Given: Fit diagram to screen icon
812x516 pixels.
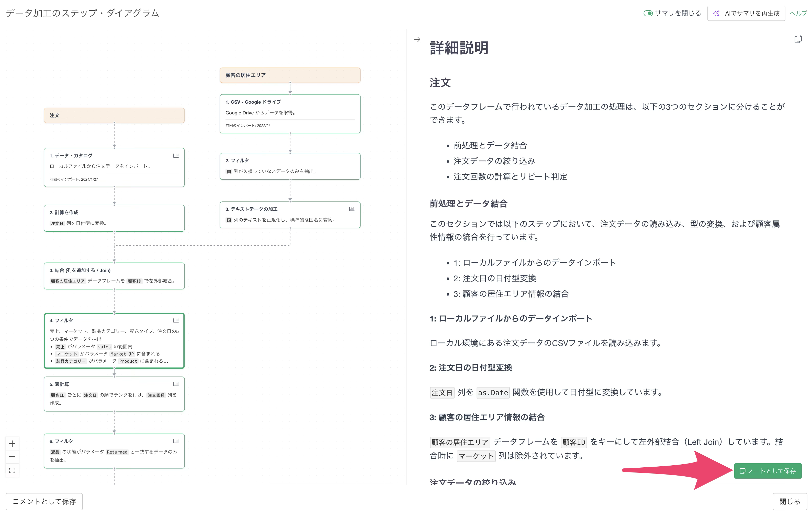Looking at the screenshot, I should 12,470.
